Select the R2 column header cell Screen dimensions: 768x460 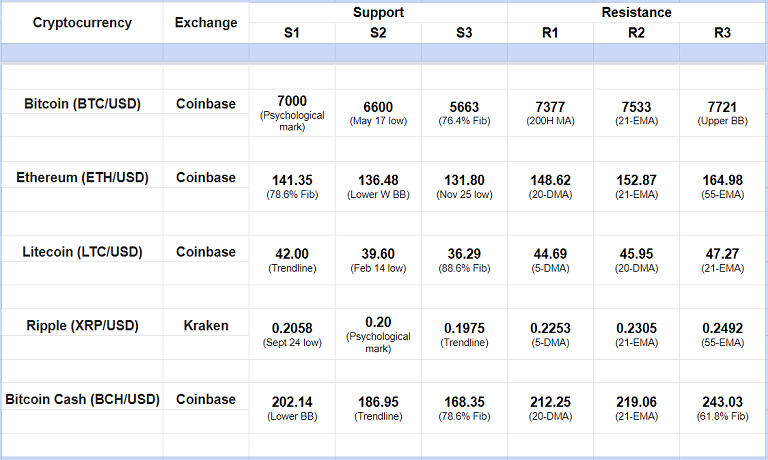[637, 33]
